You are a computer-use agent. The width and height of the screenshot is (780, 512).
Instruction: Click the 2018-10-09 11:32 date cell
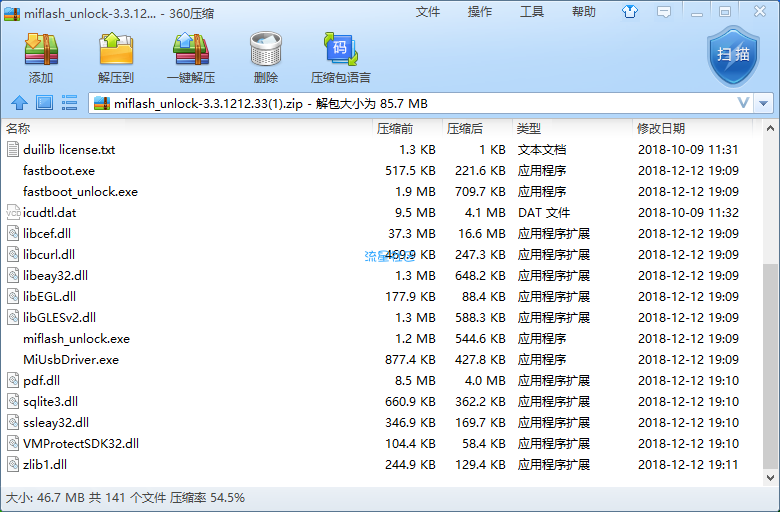(x=688, y=212)
